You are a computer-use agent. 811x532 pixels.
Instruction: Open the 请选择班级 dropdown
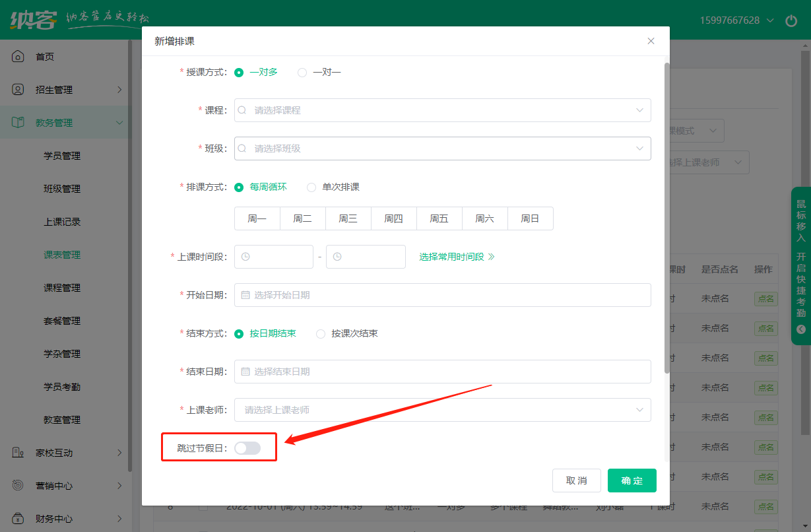tap(442, 149)
